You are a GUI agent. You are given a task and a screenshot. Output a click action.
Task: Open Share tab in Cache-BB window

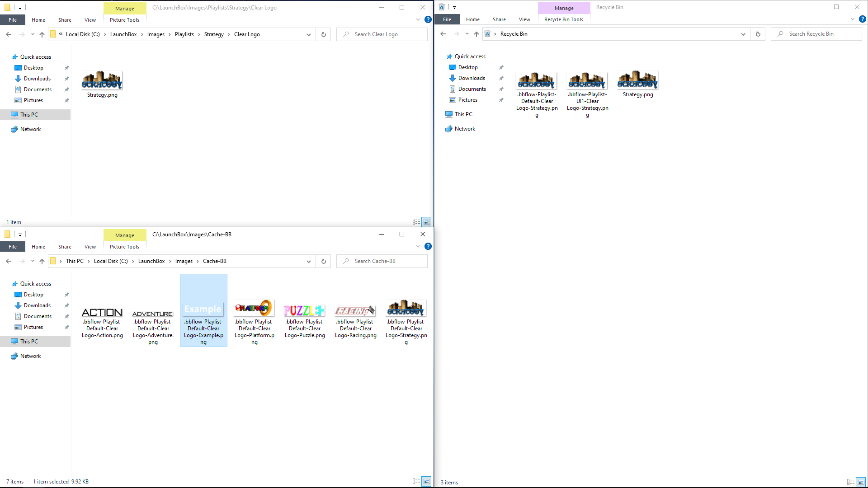tap(65, 247)
